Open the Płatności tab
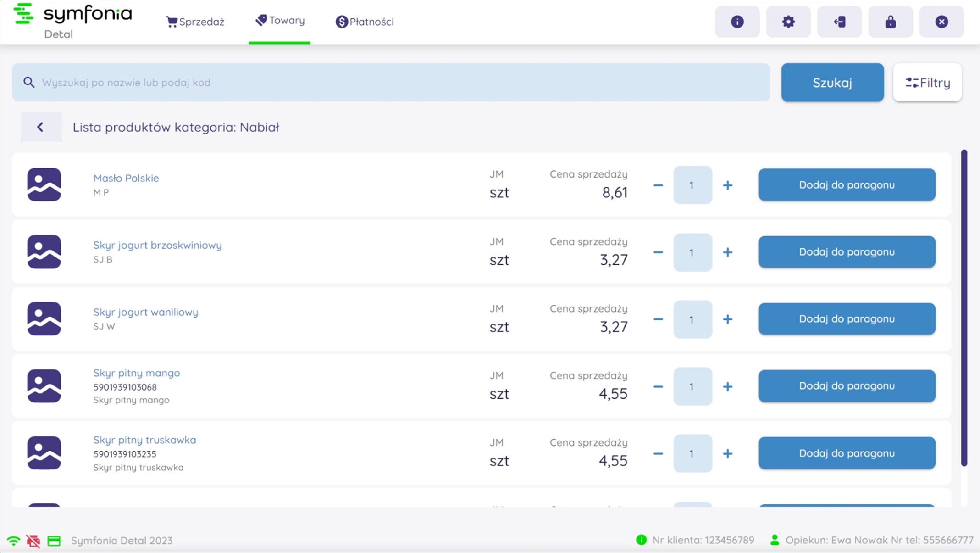Screen dimensions: 980x553 (365, 22)
